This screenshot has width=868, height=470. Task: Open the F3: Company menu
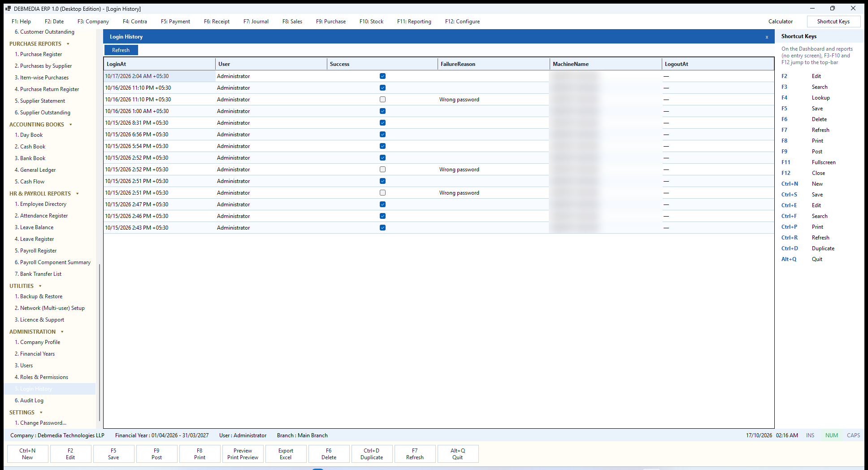93,22
